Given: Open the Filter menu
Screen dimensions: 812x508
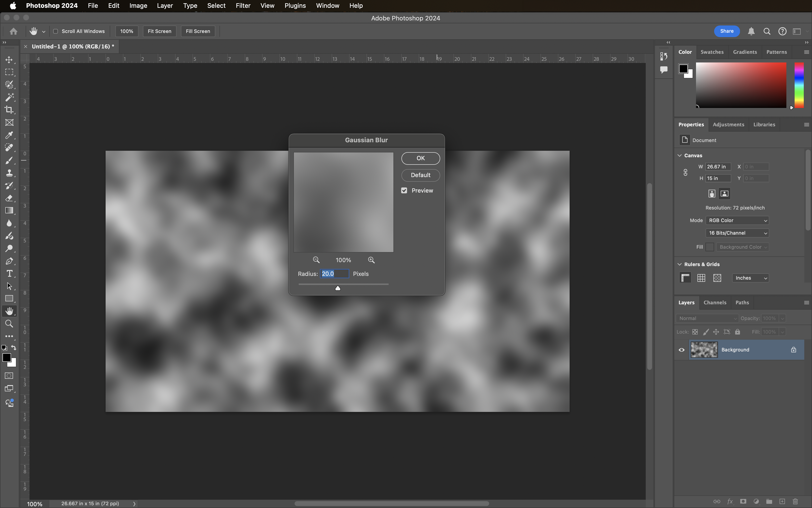Looking at the screenshot, I should [243, 6].
